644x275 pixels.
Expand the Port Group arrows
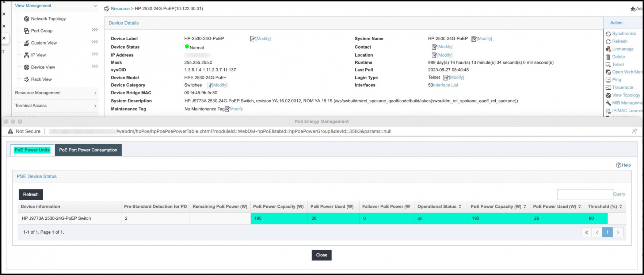click(x=95, y=30)
